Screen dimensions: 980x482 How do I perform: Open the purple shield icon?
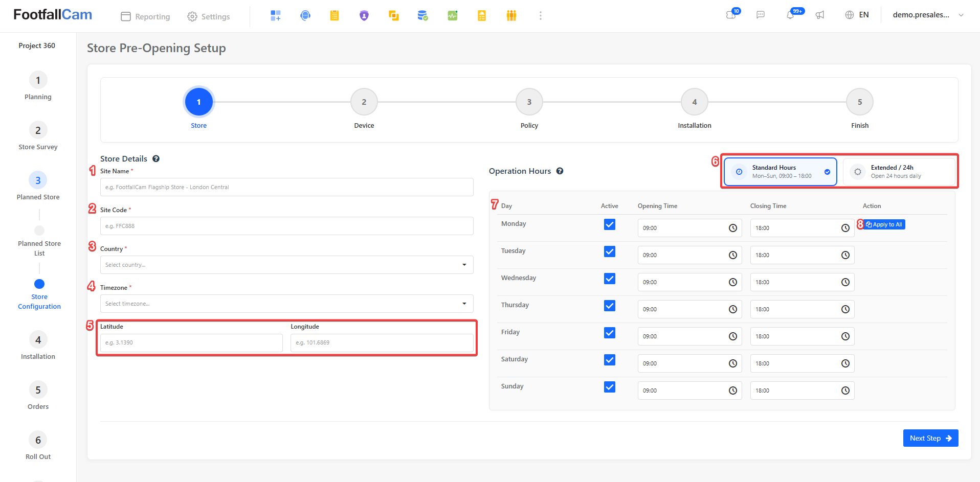point(364,16)
